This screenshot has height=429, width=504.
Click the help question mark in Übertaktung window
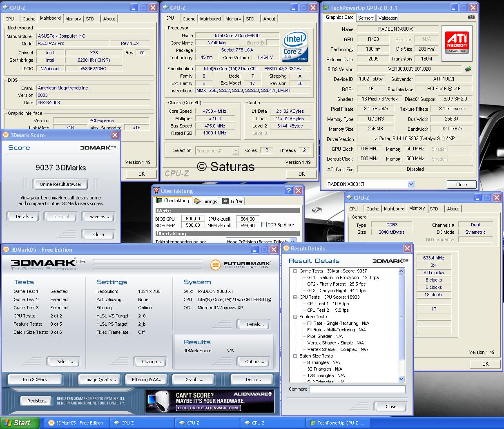[x=289, y=190]
